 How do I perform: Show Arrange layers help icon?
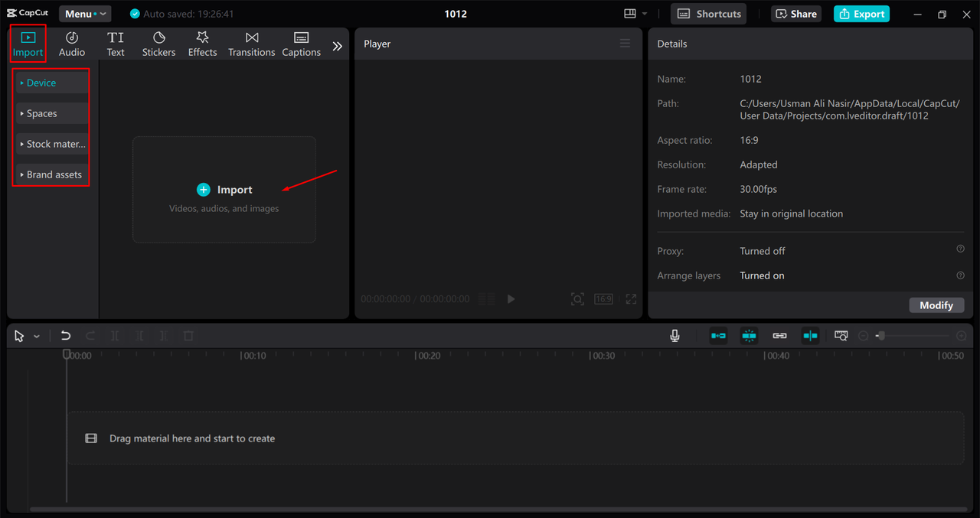960,275
